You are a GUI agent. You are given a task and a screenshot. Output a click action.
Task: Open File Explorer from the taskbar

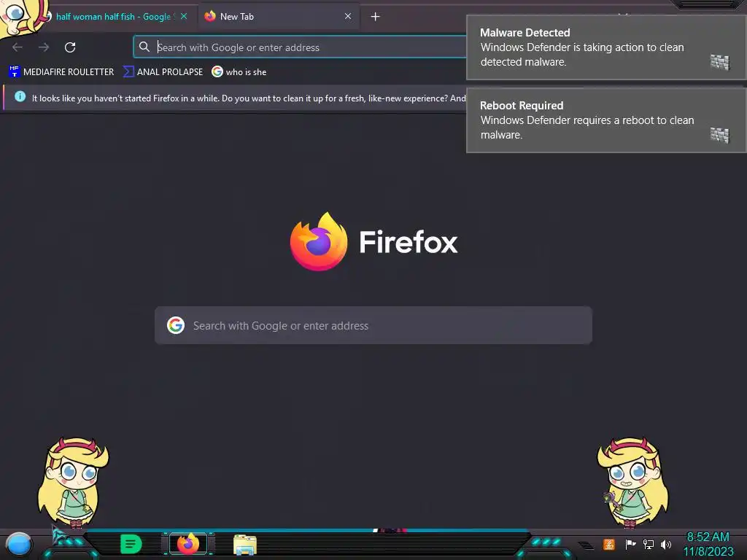245,545
